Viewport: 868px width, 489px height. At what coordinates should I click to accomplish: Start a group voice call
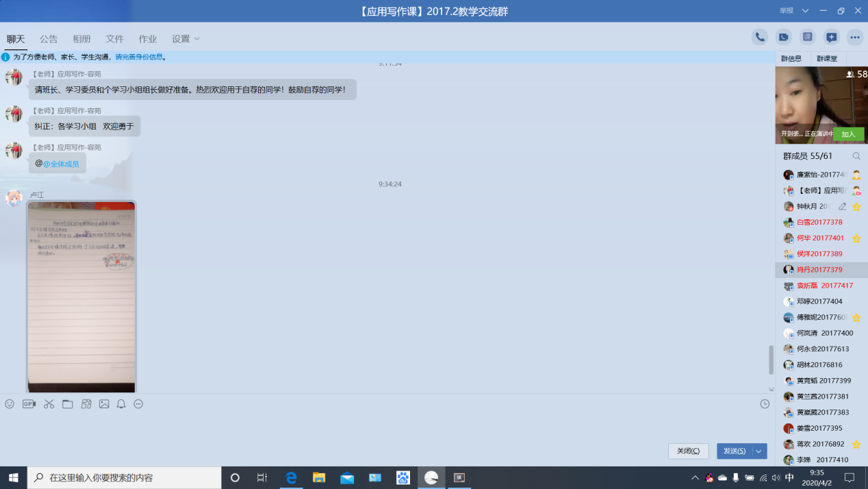759,38
